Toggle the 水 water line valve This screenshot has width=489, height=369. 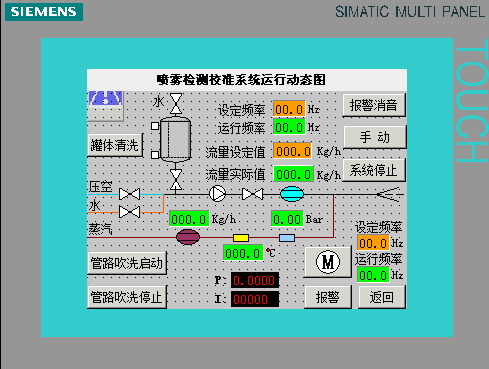(x=129, y=212)
